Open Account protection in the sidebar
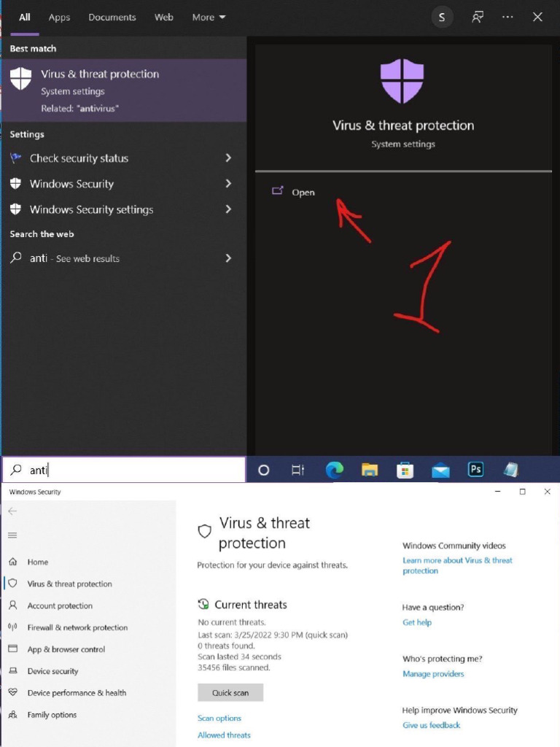 click(60, 605)
